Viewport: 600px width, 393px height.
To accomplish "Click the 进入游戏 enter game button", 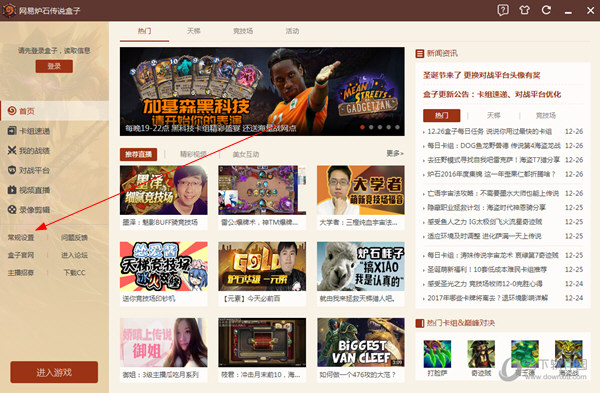I will [54, 372].
